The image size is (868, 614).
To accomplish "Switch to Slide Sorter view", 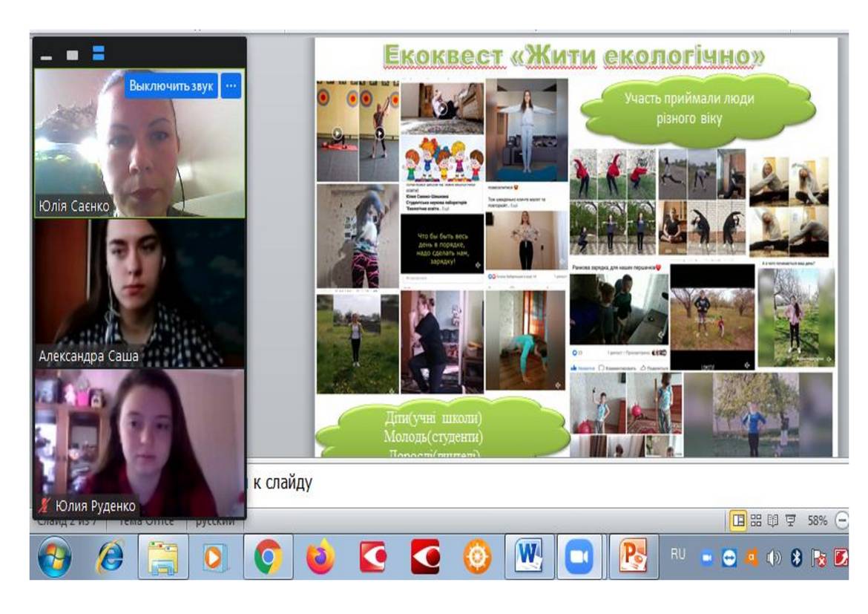I will click(756, 520).
